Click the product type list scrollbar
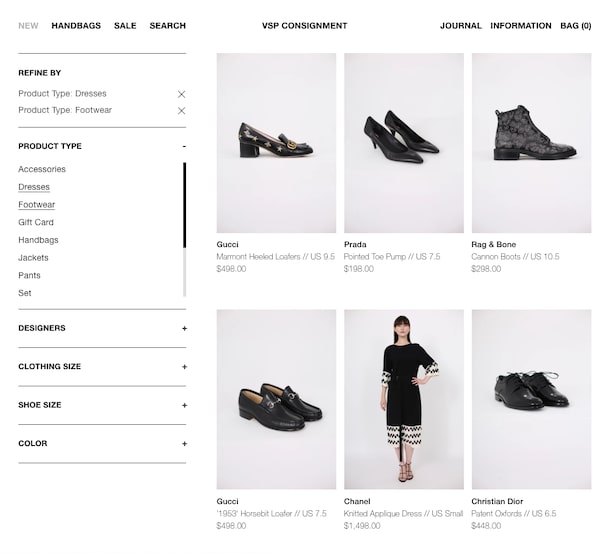The width and height of the screenshot is (600, 553). [184, 230]
